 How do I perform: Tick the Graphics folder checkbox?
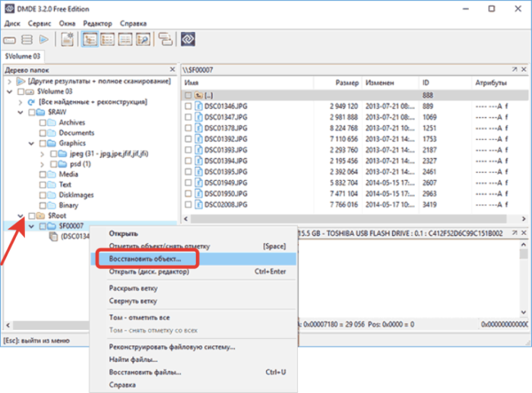(x=43, y=143)
